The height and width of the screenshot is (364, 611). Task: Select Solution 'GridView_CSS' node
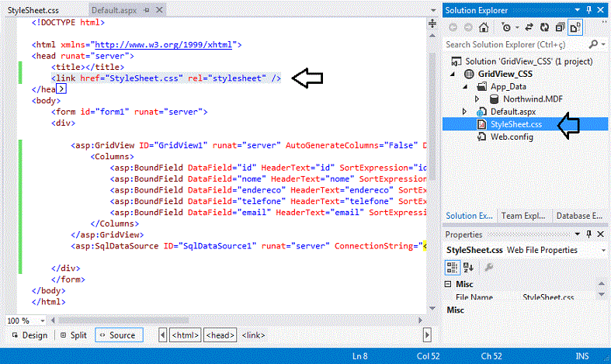529,61
